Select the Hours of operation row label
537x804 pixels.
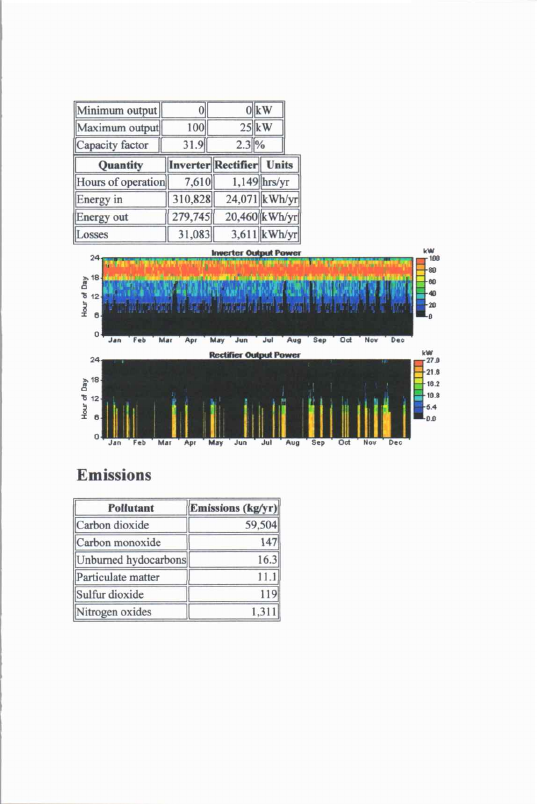(121, 182)
